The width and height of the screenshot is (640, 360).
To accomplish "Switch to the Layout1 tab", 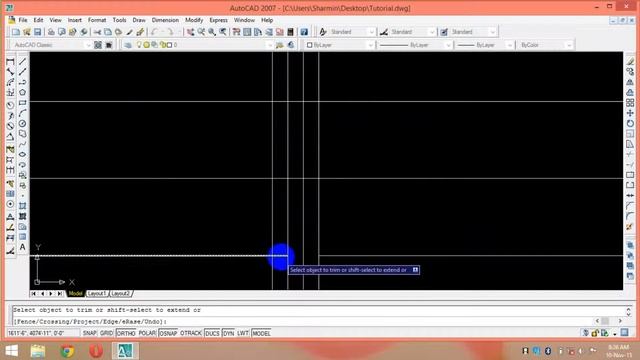I will pyautogui.click(x=97, y=293).
